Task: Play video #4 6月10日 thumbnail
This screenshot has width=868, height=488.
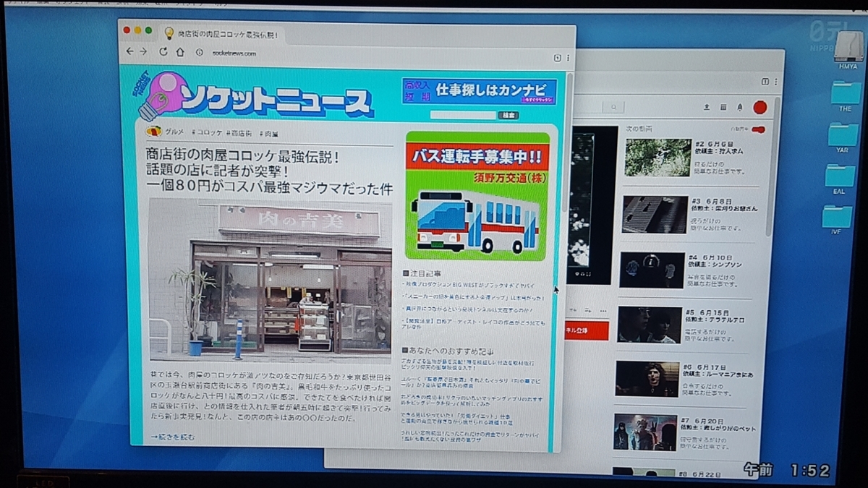Action: click(x=652, y=270)
